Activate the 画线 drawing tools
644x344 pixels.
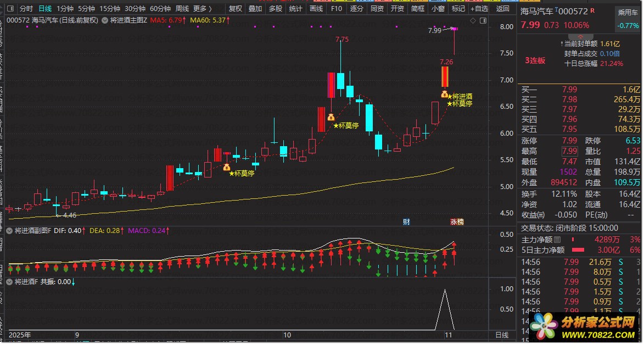coord(316,9)
